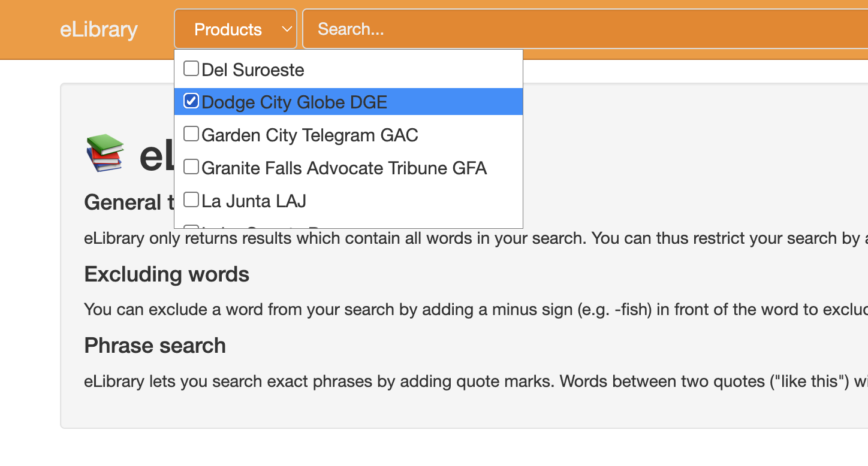This screenshot has height=466, width=868.
Task: Click the Products dropdown chevron arrow
Action: [x=287, y=29]
